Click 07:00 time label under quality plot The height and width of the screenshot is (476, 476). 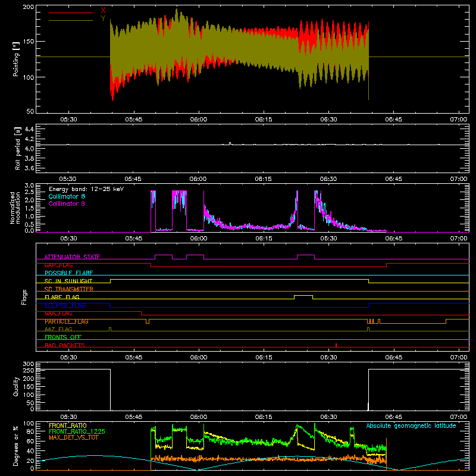pyautogui.click(x=458, y=417)
